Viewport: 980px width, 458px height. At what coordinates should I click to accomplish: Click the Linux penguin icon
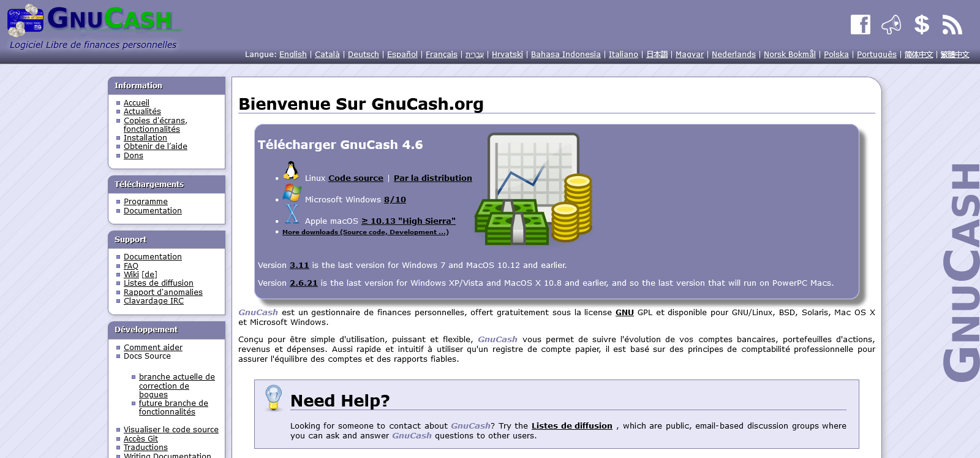click(291, 170)
